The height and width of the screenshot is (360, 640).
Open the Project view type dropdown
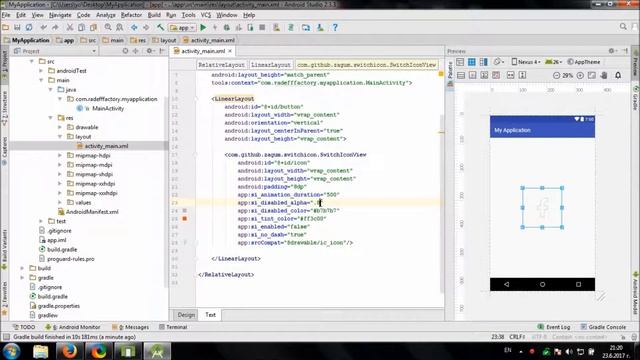(x=55, y=51)
